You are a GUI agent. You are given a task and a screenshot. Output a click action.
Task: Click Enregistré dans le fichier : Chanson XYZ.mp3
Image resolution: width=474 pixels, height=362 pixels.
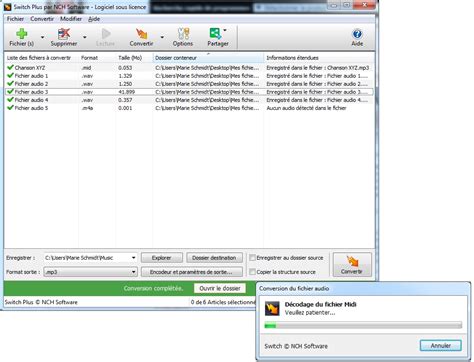pyautogui.click(x=318, y=67)
